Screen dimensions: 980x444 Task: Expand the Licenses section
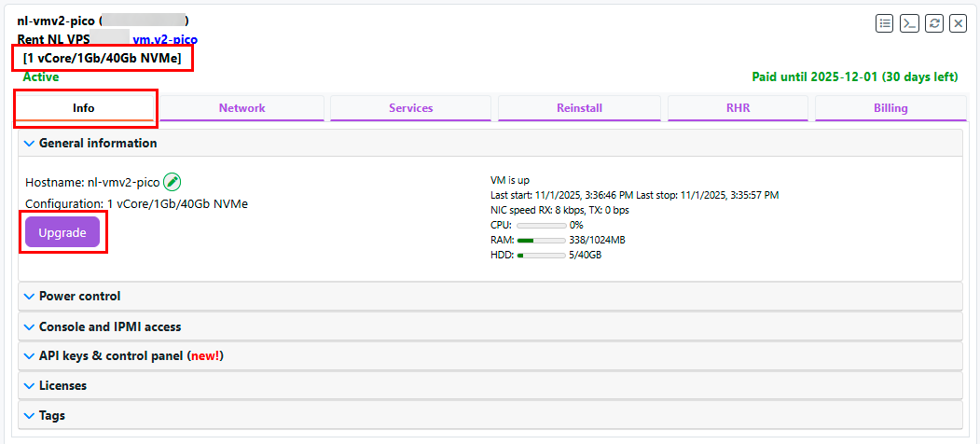(62, 385)
